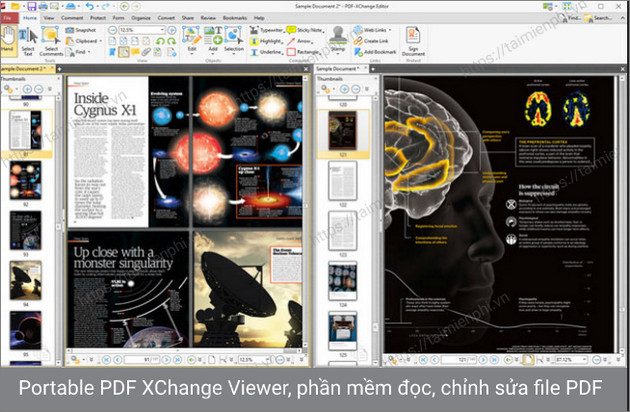Save the document with the floppy icon

tap(31, 6)
